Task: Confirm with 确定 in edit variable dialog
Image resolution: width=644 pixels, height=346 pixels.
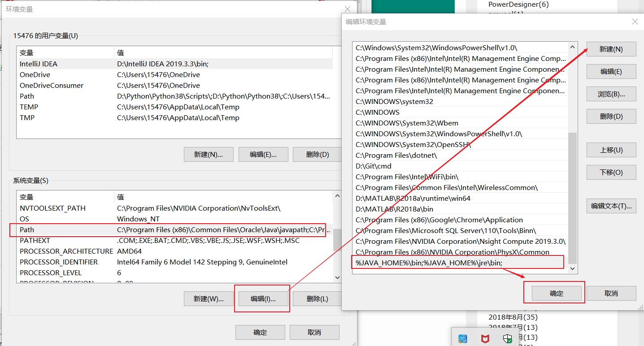Action: click(557, 294)
